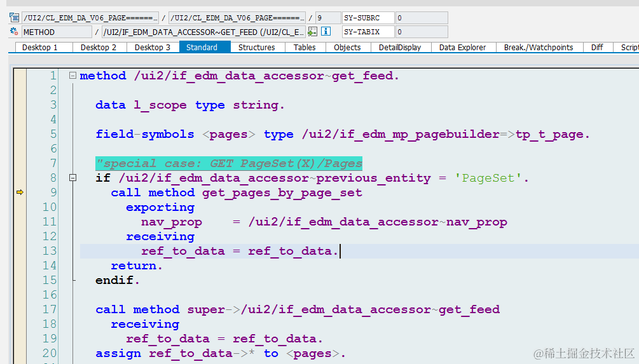Image resolution: width=639 pixels, height=364 pixels.
Task: Open the Desktop 1 tab
Action: [x=40, y=47]
